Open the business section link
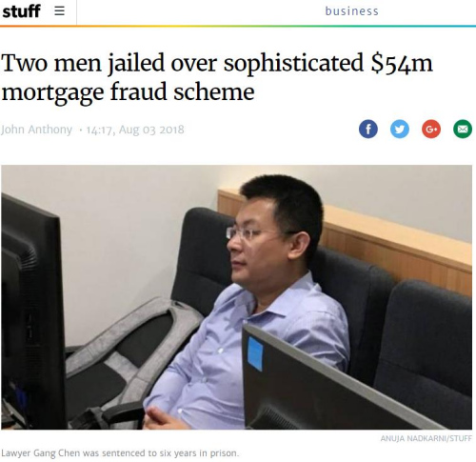 (351, 11)
